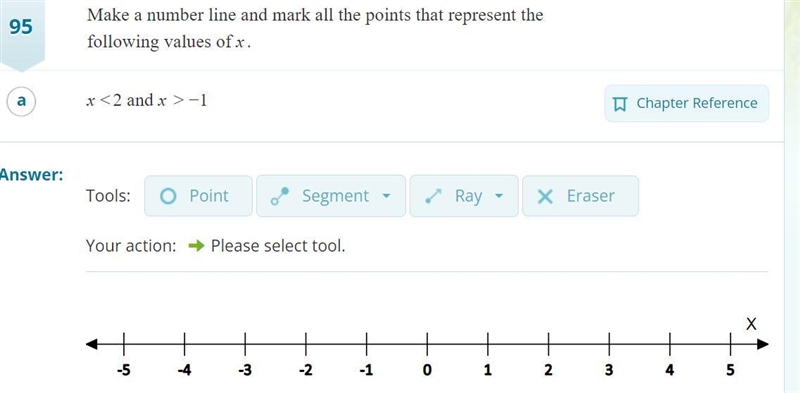Click tick mark at -1 on number line

366,345
